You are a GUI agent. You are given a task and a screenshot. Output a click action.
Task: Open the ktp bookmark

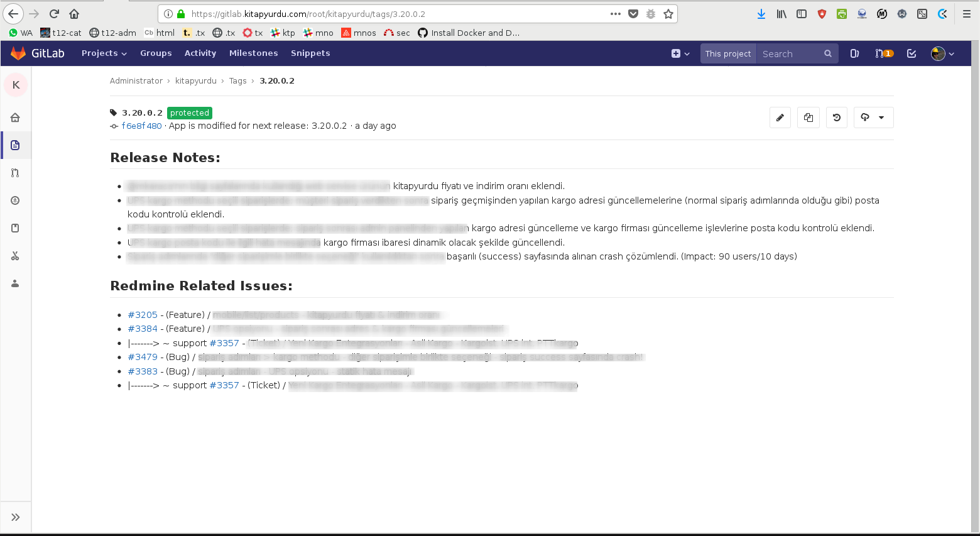283,33
